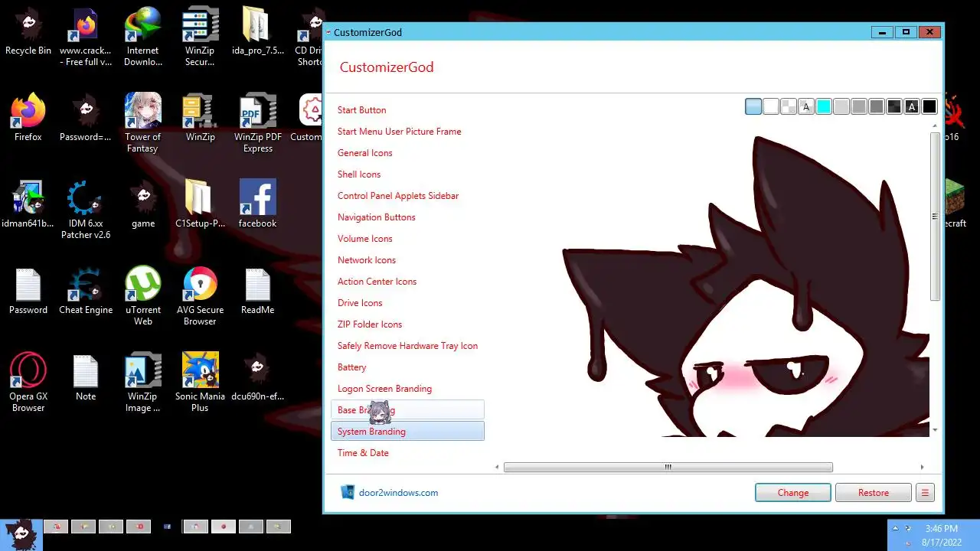Screen dimensions: 980x551
Task: Click the door2windows logo icon
Action: (x=348, y=492)
